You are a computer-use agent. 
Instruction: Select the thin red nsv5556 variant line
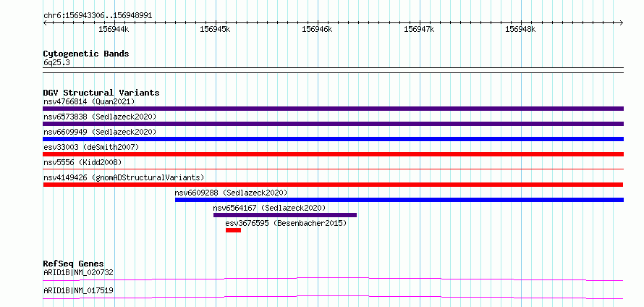(333, 169)
